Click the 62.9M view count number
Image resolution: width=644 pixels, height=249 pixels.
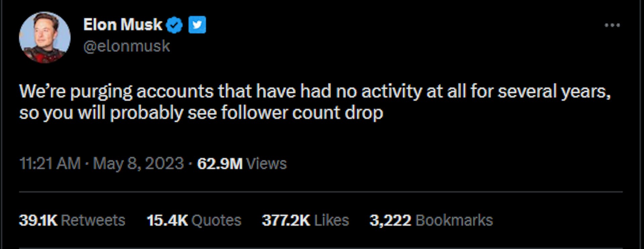(220, 164)
